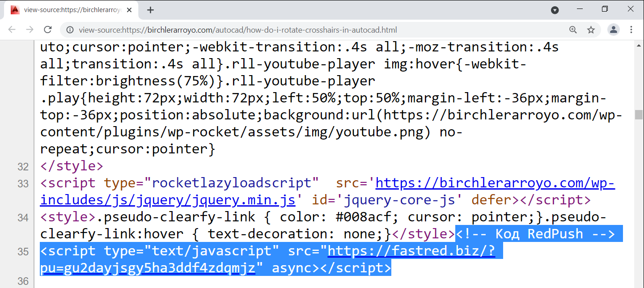Screen dimensions: 644x288
Task: Follow the fastred.biz script link
Action: (411, 251)
